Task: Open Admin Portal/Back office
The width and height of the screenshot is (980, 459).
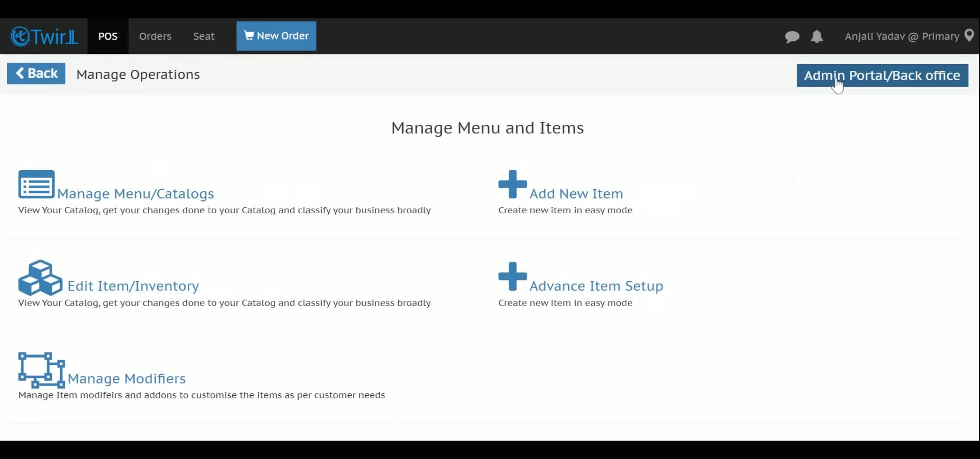Action: [882, 75]
